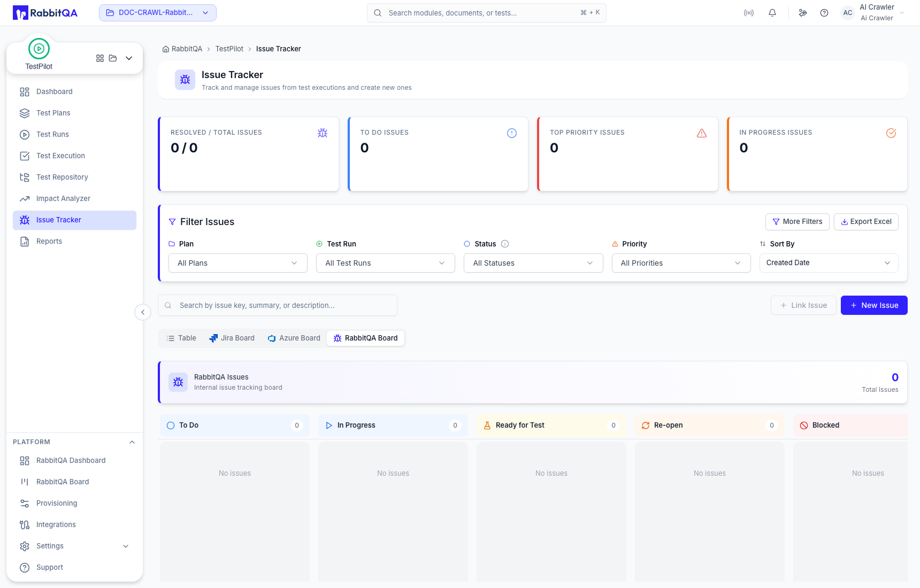Open the DOC-CRAWL-Rabbit project selector
The image size is (920, 588).
[x=158, y=13]
